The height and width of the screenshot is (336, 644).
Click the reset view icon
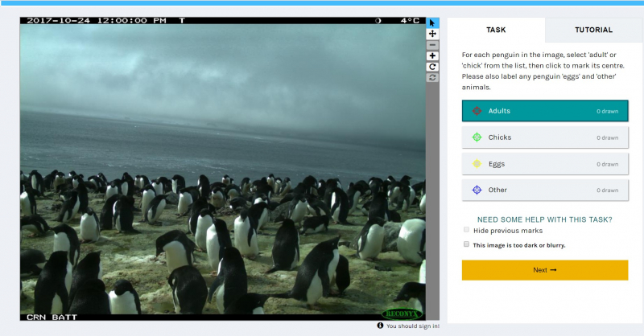[x=432, y=77]
